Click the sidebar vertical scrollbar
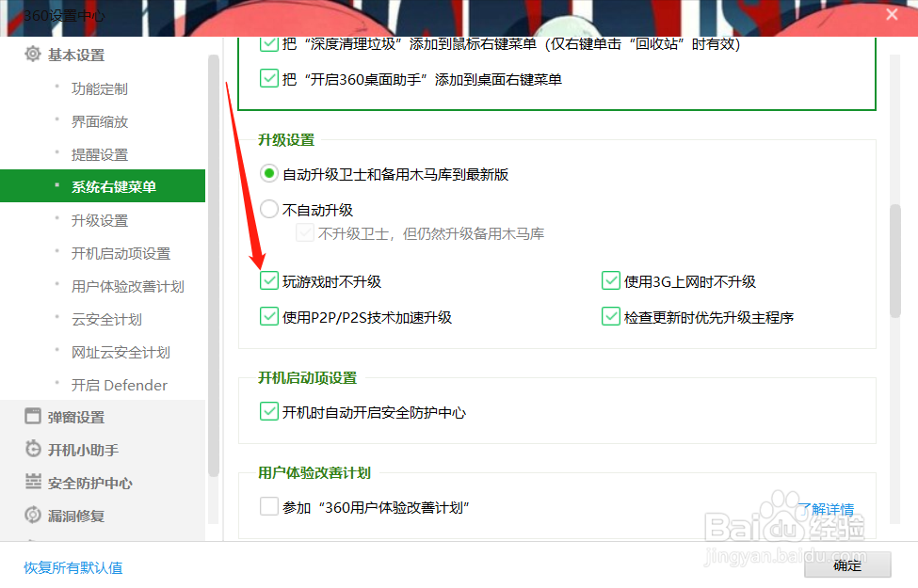The height and width of the screenshot is (588, 918). (x=213, y=266)
